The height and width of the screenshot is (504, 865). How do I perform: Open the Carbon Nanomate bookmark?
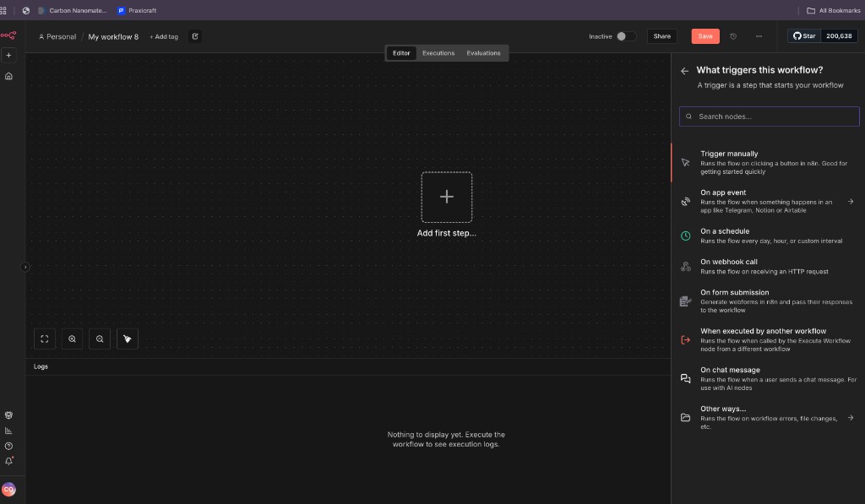(x=73, y=10)
